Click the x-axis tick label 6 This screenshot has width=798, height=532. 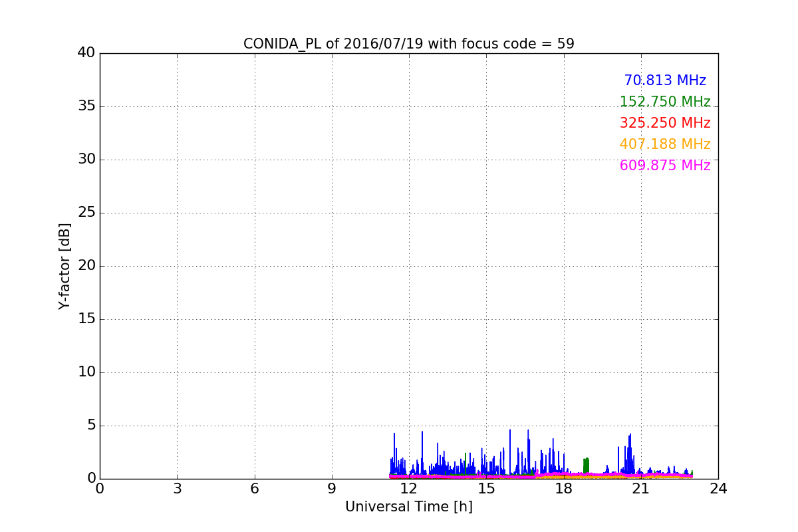click(x=254, y=489)
